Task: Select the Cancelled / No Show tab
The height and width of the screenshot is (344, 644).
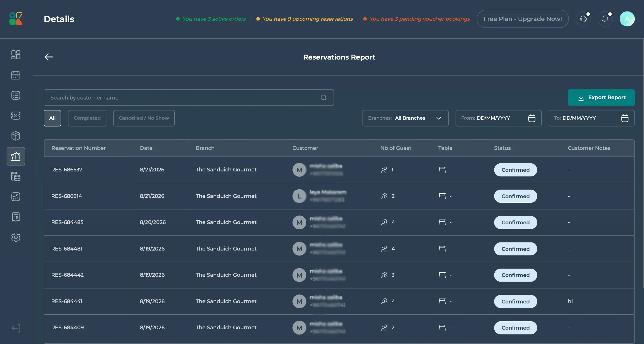Action: (x=144, y=118)
